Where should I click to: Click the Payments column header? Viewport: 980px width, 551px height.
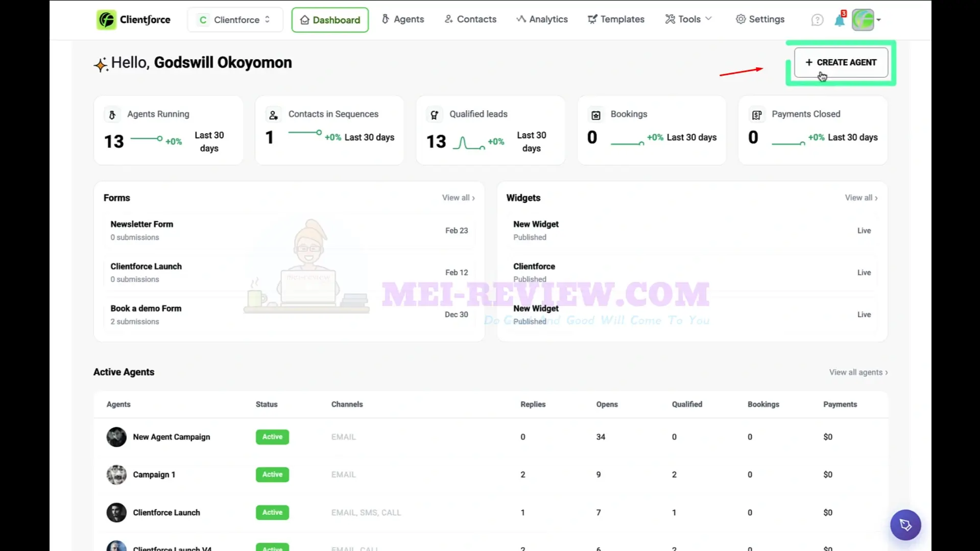click(x=840, y=404)
